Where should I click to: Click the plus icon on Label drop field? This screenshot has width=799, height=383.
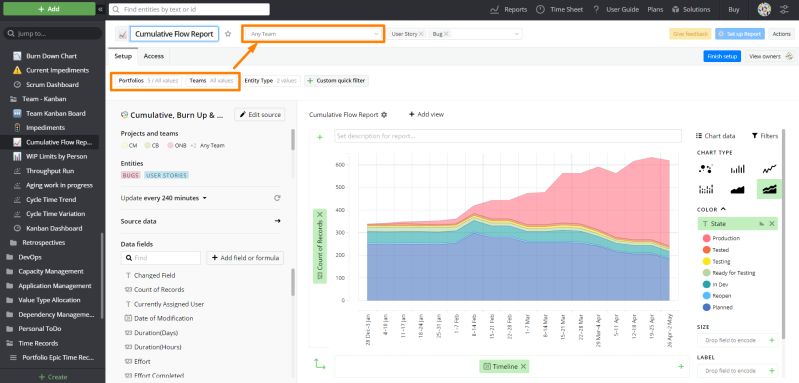(x=771, y=370)
